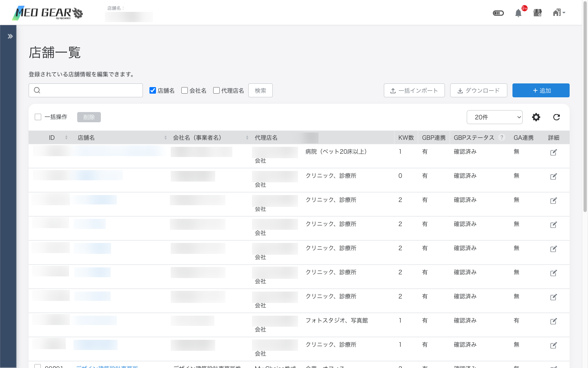Tick the 一括操作 checkbox

pos(38,117)
